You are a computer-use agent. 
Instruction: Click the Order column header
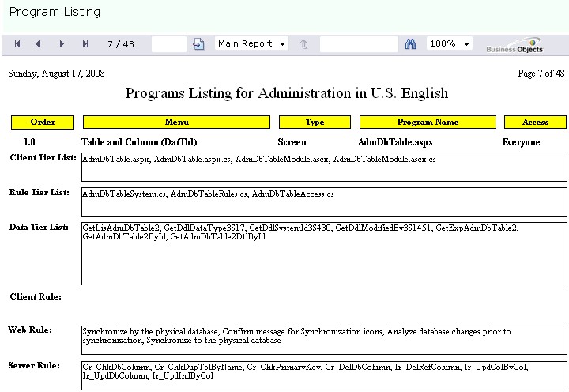(43, 122)
